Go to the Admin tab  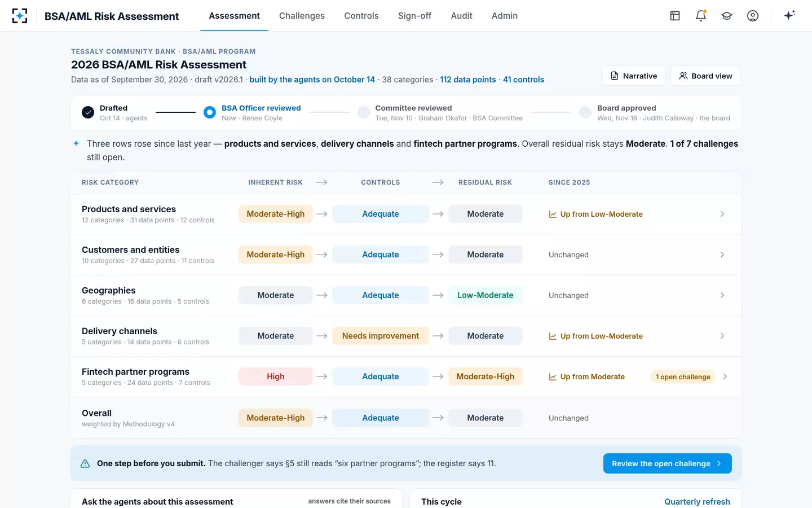[x=505, y=16]
